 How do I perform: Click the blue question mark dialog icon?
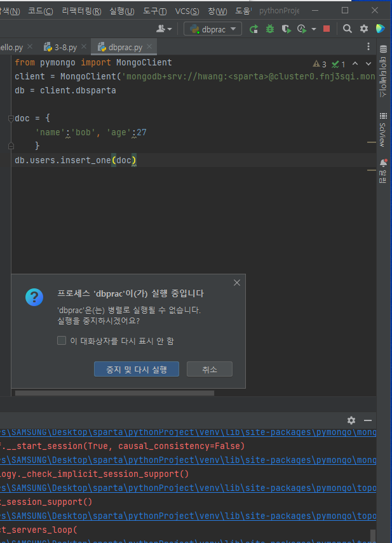pyautogui.click(x=34, y=297)
